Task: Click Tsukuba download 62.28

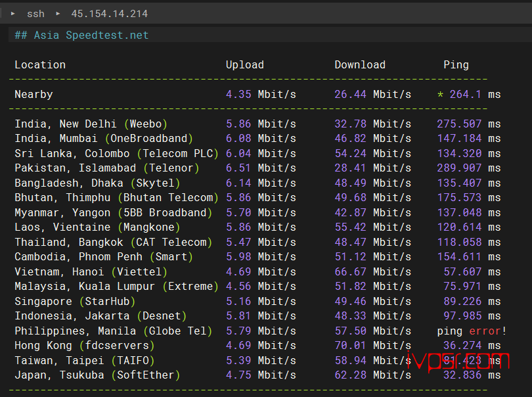Action: 351,375
